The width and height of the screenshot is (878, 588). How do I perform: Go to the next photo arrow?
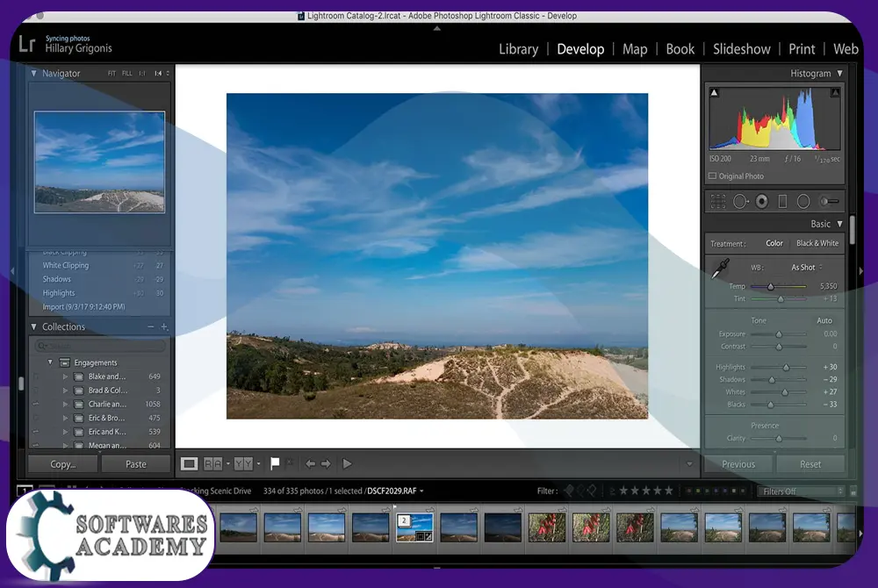(326, 463)
